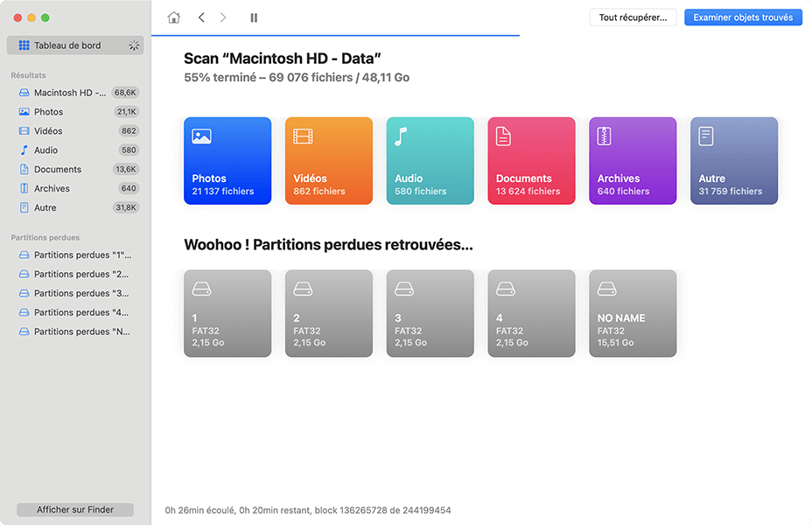The width and height of the screenshot is (812, 525).
Task: Open the red Documents card
Action: coord(531,161)
